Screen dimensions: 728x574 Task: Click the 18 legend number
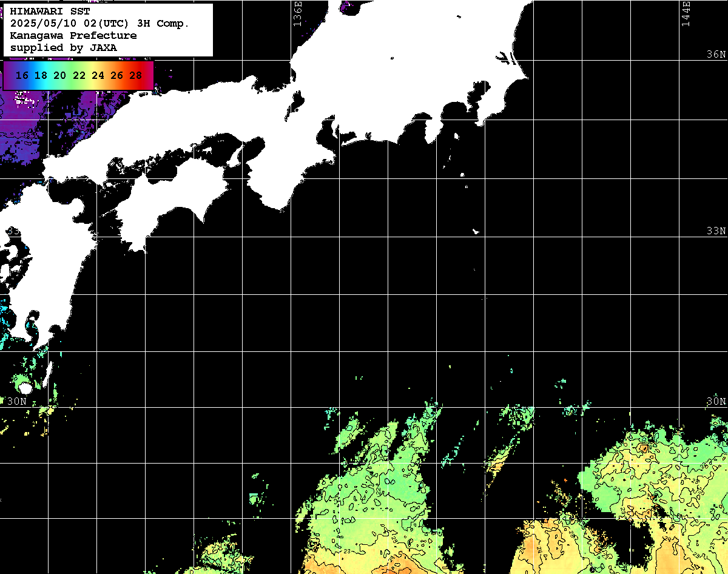(41, 76)
